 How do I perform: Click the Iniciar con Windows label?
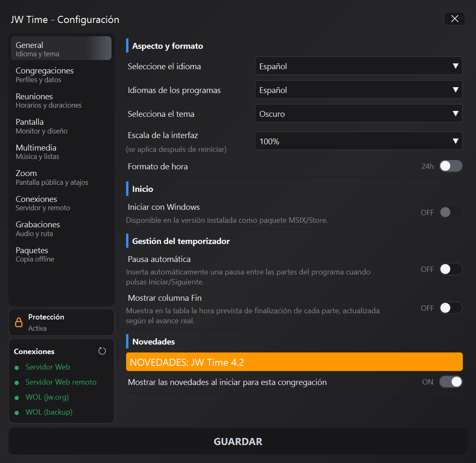pyautogui.click(x=164, y=207)
